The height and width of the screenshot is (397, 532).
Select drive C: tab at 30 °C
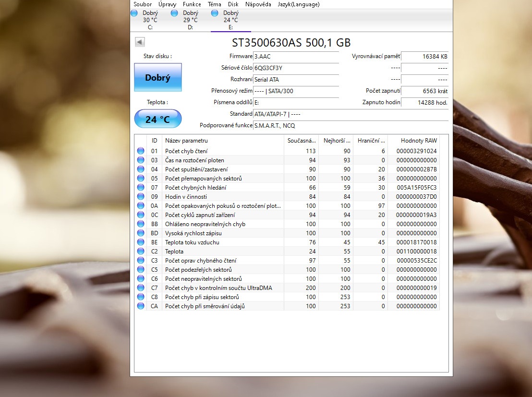pos(150,20)
